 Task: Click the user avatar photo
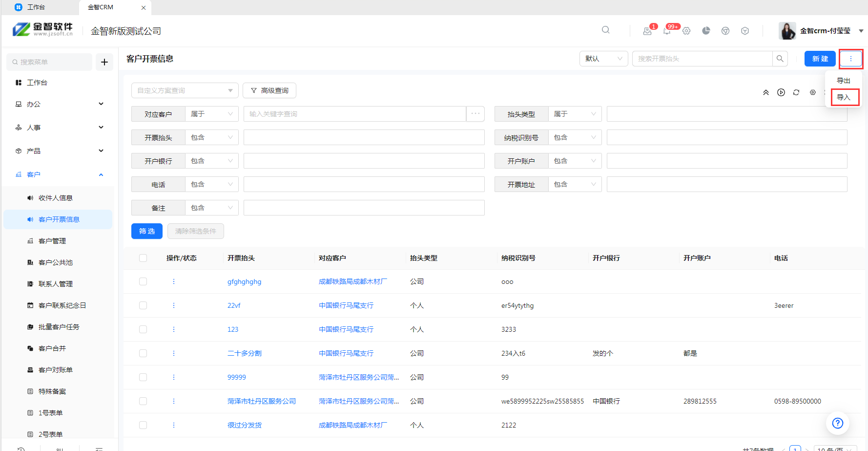pyautogui.click(x=787, y=31)
